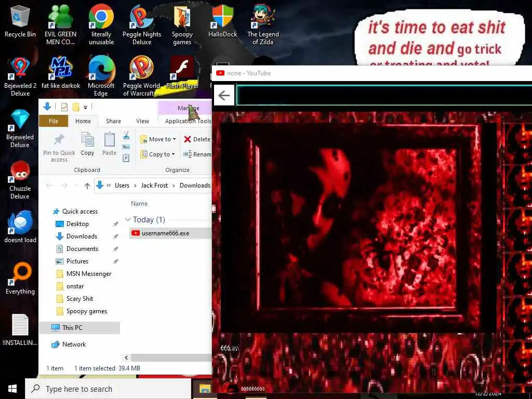This screenshot has height=399, width=532.
Task: Open The Legend of Zilda shortcut
Action: tap(263, 24)
